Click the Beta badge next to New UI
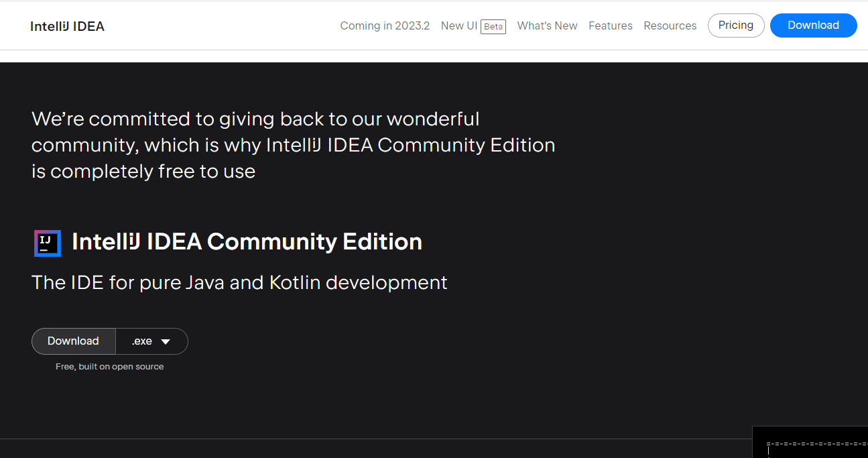 [493, 27]
